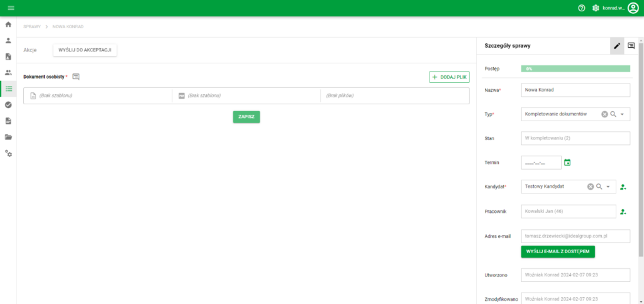The height and width of the screenshot is (304, 644).
Task: Expand the Kandydat dropdown arrow
Action: [608, 187]
